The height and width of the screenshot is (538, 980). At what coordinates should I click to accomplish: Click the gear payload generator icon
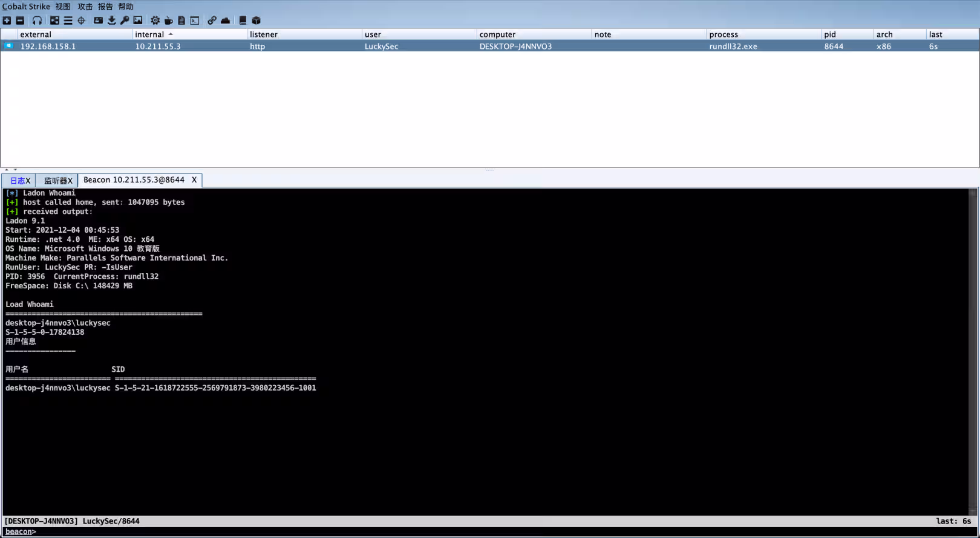[155, 21]
